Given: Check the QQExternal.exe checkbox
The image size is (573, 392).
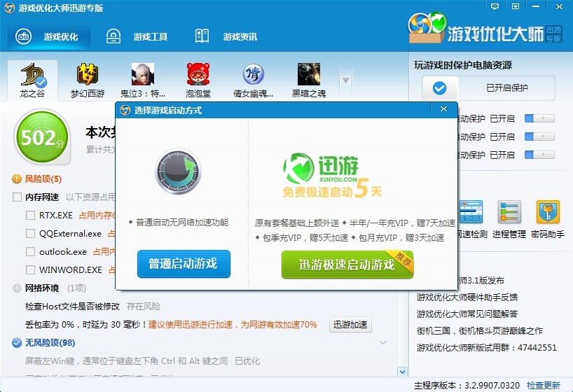Looking at the screenshot, I should point(30,233).
